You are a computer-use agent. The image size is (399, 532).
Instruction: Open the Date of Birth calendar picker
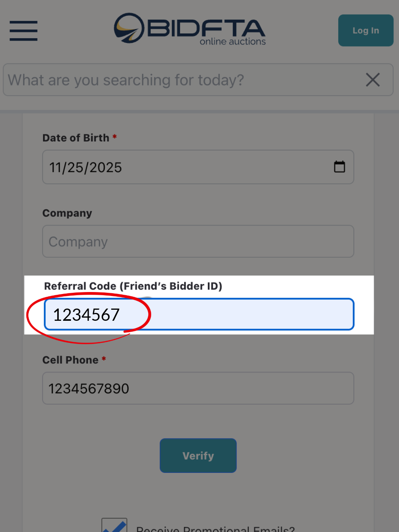339,167
